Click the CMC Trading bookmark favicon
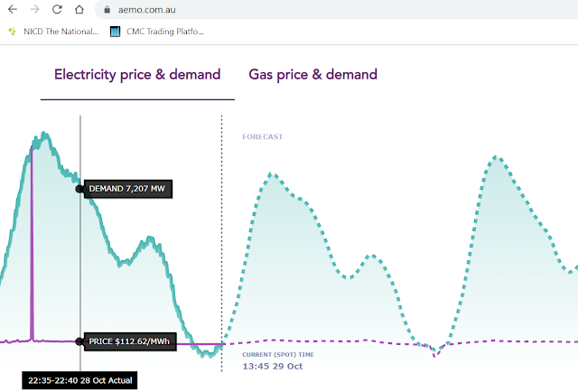This screenshot has width=578, height=392. [x=116, y=32]
